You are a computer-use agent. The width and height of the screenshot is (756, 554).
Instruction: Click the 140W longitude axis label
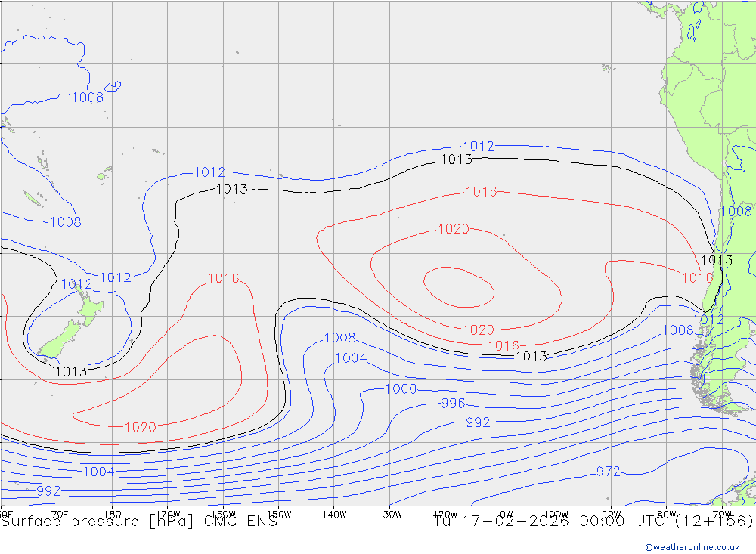click(x=334, y=515)
